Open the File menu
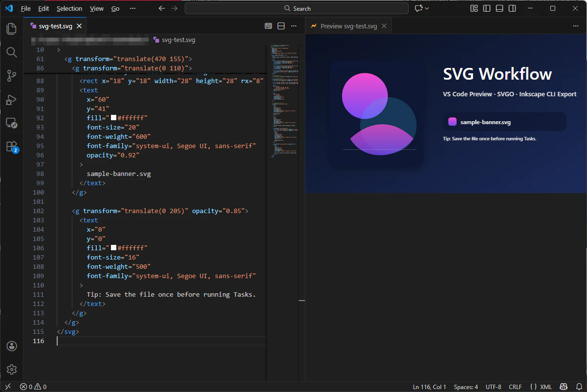587x392 pixels. (26, 8)
